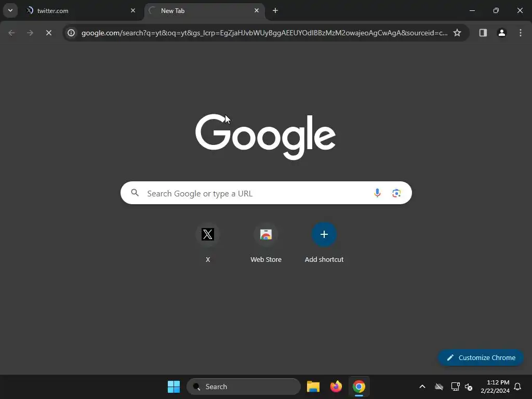Viewport: 532px width, 399px height.
Task: Open the Chrome profile menu
Action: 502,33
